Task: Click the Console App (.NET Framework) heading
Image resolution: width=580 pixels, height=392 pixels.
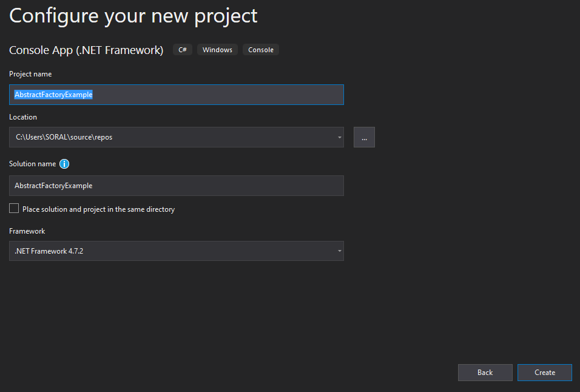Action: coord(86,50)
